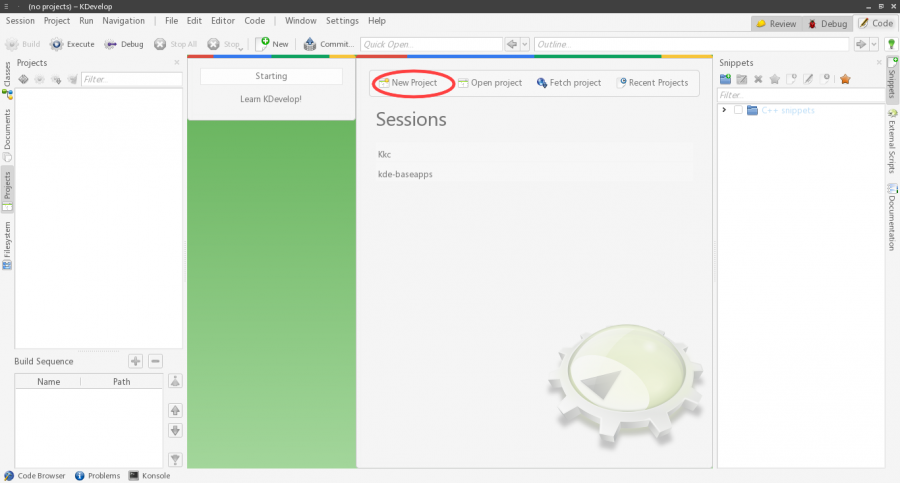Open the kde-baseapps session
900x483 pixels.
tap(405, 174)
